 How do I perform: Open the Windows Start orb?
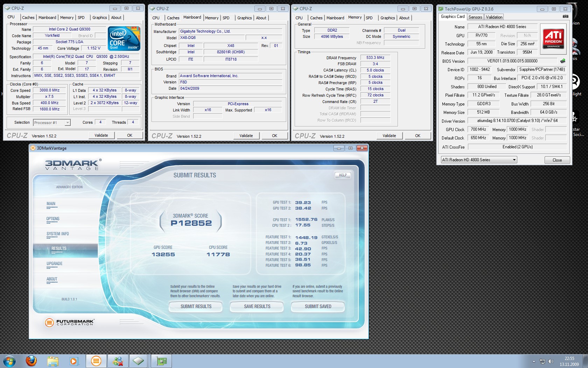9,361
